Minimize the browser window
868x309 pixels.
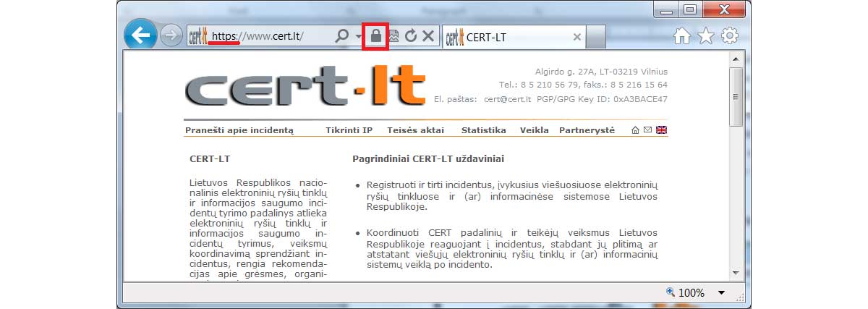tap(665, 9)
